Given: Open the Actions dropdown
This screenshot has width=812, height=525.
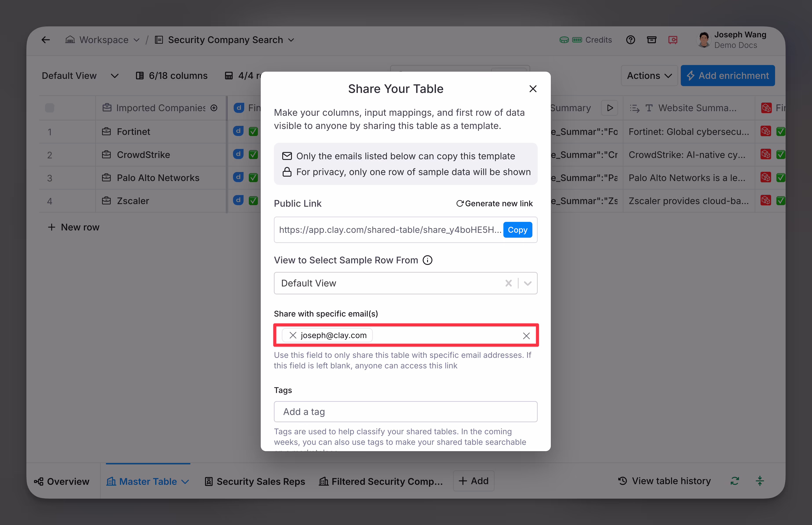Looking at the screenshot, I should 649,76.
